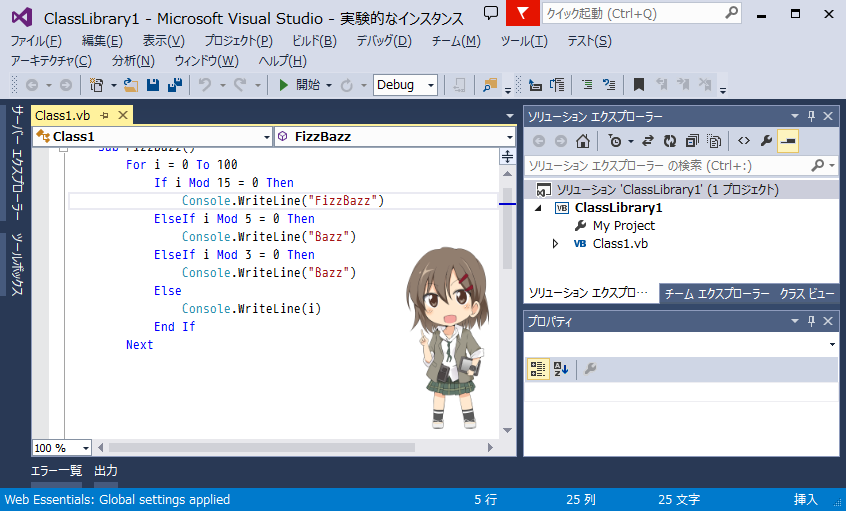Toggle auto-hide pin on Solution Explorer panel
This screenshot has height=511, width=846.
click(811, 117)
